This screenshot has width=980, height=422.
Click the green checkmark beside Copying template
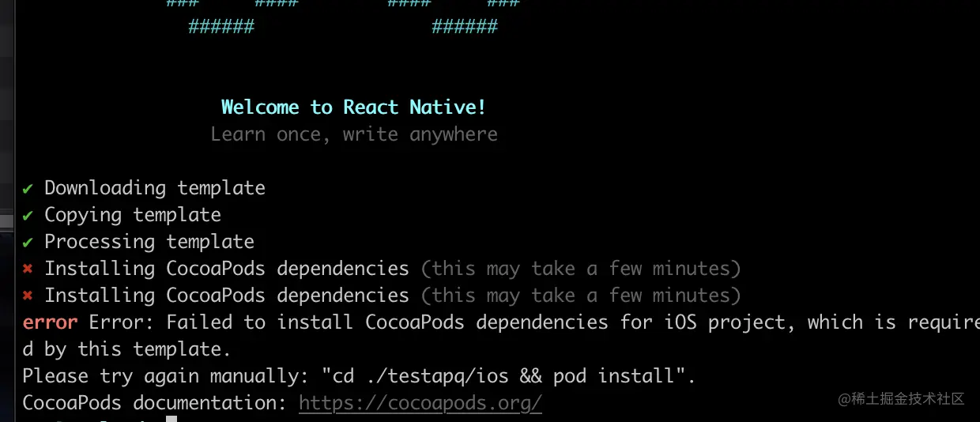click(x=28, y=215)
